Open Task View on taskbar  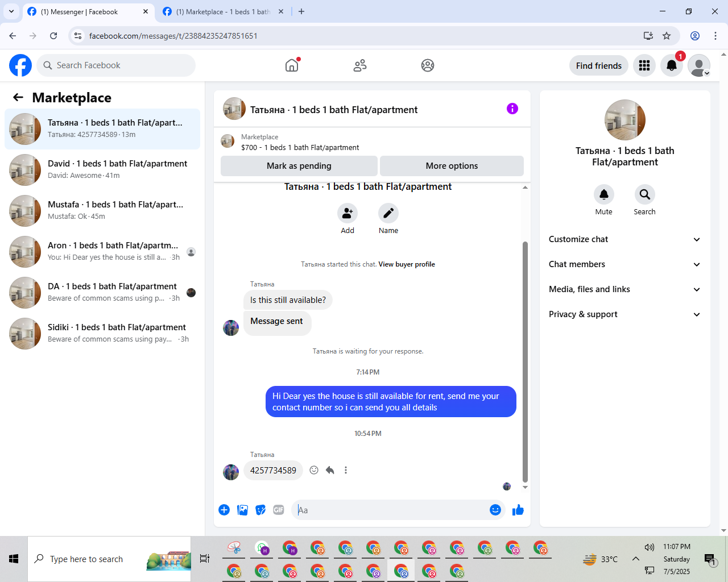[205, 559]
